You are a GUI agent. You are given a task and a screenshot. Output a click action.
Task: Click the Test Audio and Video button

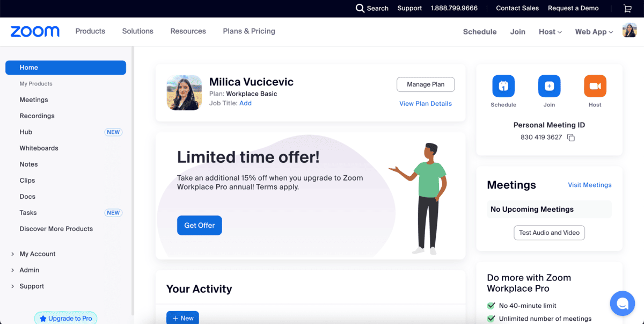[x=549, y=233]
